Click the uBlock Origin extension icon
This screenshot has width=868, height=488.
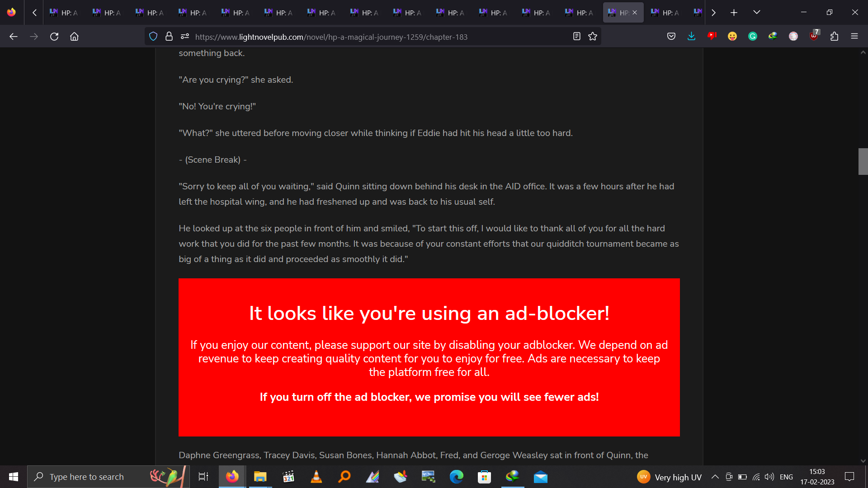pyautogui.click(x=814, y=37)
